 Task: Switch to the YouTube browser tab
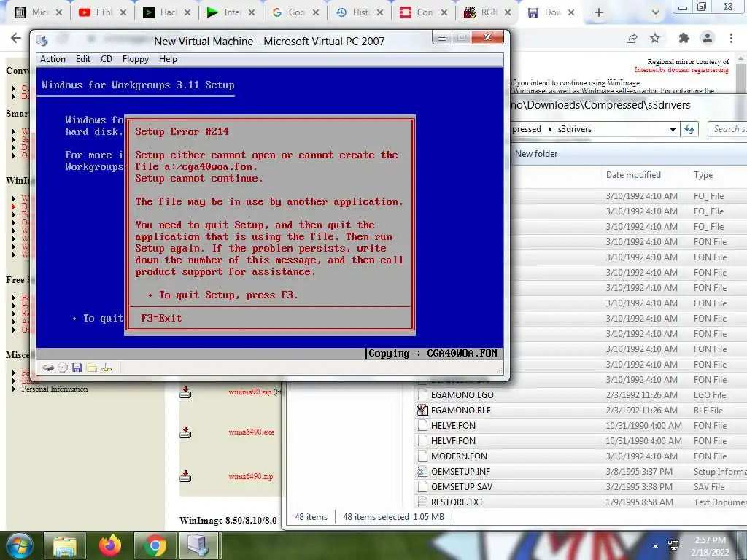point(102,12)
